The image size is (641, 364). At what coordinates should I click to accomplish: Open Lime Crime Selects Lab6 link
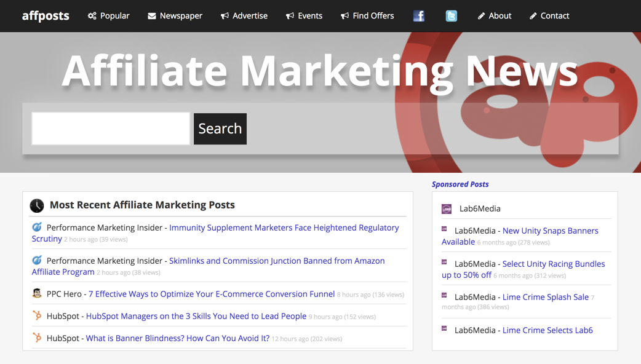tap(547, 330)
